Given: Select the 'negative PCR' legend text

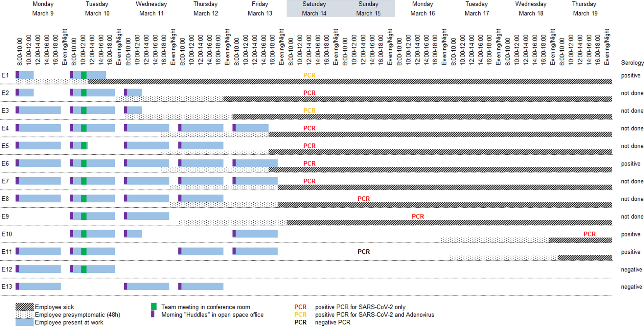Looking at the screenshot, I should (x=333, y=322).
